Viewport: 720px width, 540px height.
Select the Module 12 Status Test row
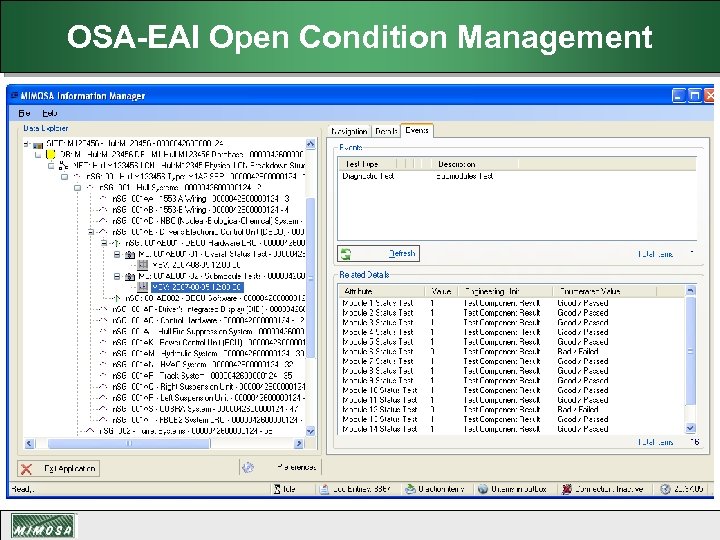512,410
